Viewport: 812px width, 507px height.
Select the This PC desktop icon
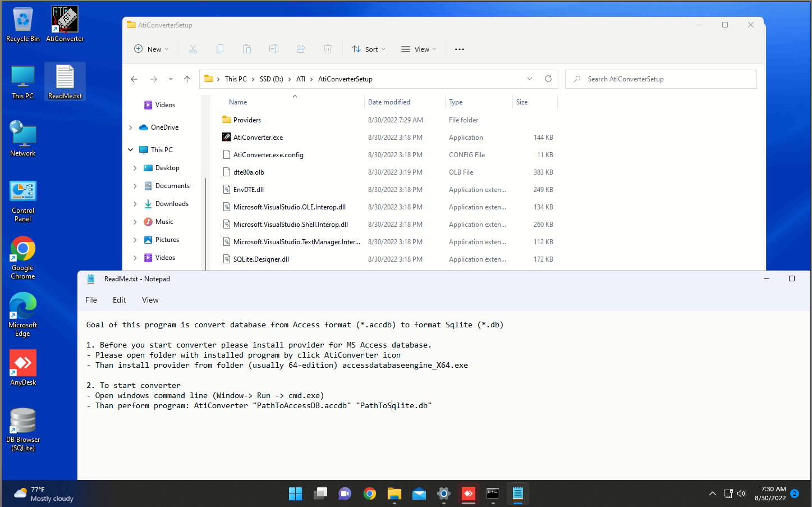tap(23, 83)
